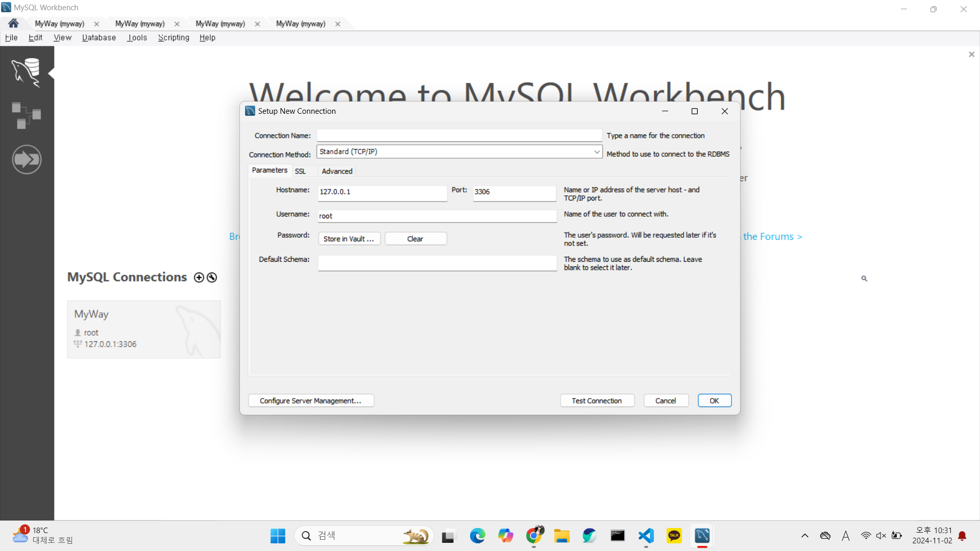Viewport: 980px width, 551px height.
Task: Click the Store in Vault button
Action: (349, 239)
